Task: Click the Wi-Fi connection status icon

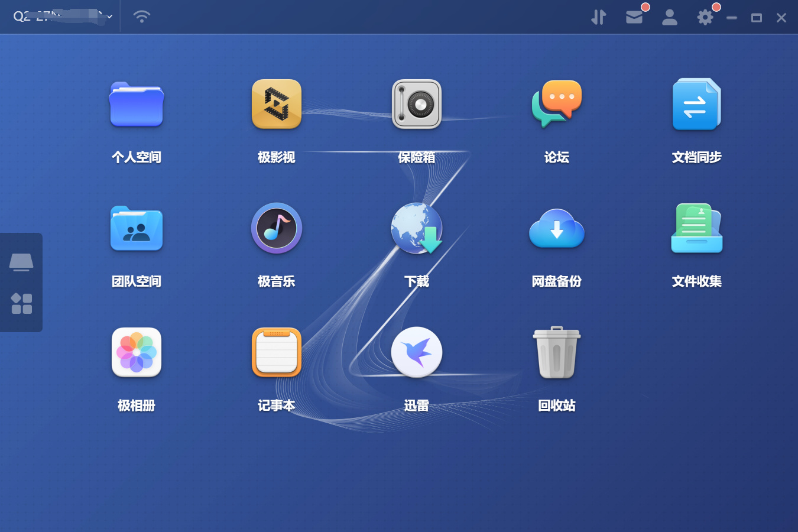Action: [142, 17]
